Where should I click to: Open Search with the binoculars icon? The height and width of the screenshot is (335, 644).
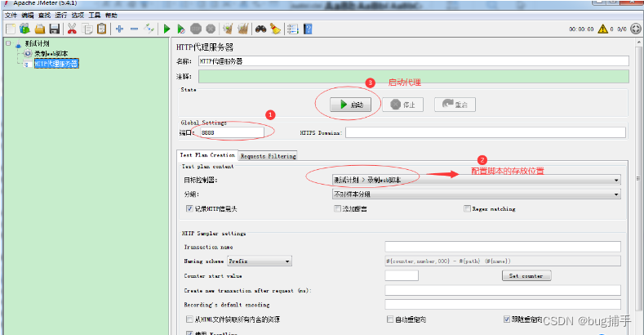click(261, 29)
